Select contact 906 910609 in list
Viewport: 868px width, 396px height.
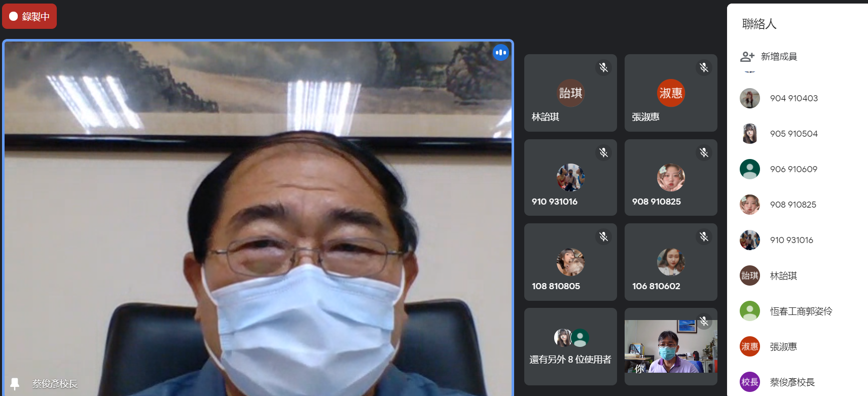click(x=798, y=169)
